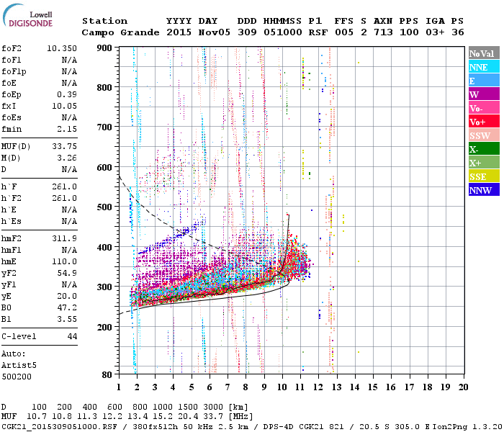Select the SSW salmon legend swatch
Viewport: 504px width, 432px height.
(x=484, y=135)
